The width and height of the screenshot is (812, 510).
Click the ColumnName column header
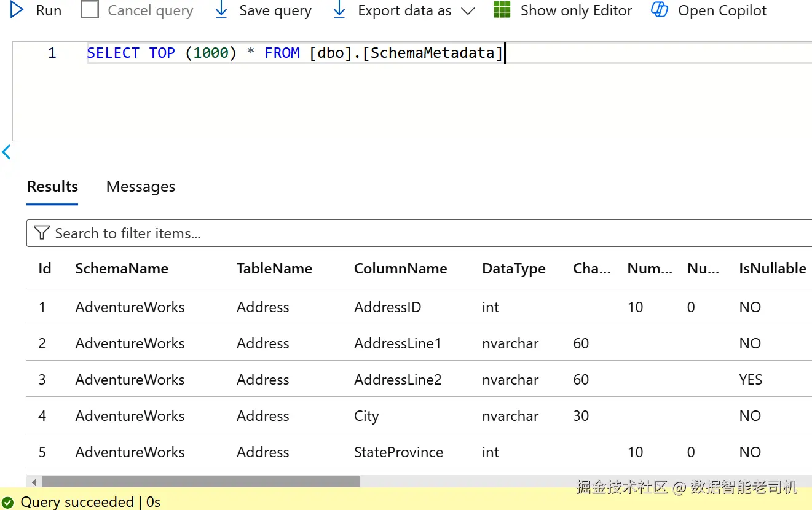(x=401, y=269)
